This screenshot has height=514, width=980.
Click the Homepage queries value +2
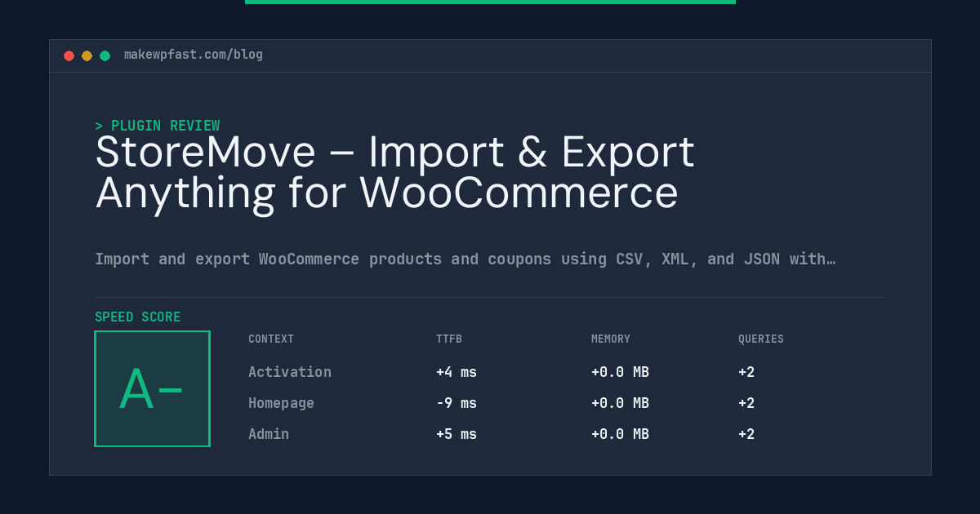tap(746, 403)
